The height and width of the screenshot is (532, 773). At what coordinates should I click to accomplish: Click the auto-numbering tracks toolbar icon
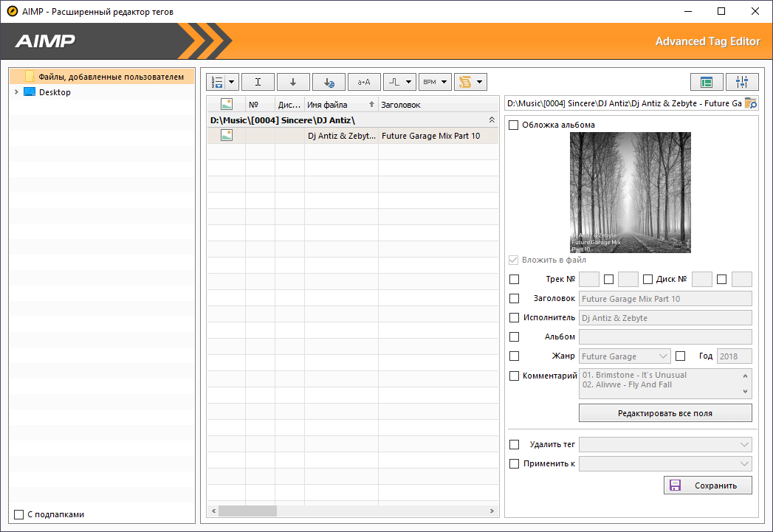(x=217, y=82)
